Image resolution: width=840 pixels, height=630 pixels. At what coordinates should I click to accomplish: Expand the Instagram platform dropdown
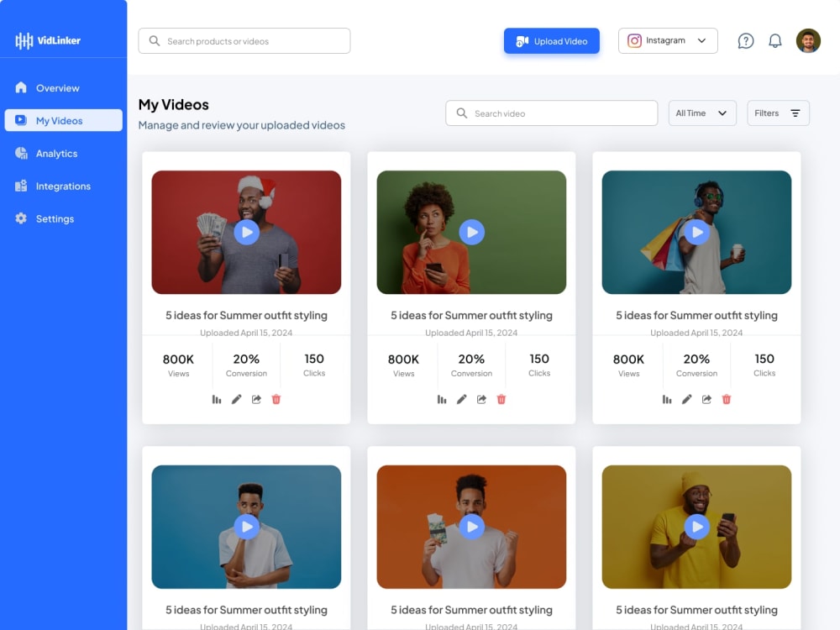668,41
